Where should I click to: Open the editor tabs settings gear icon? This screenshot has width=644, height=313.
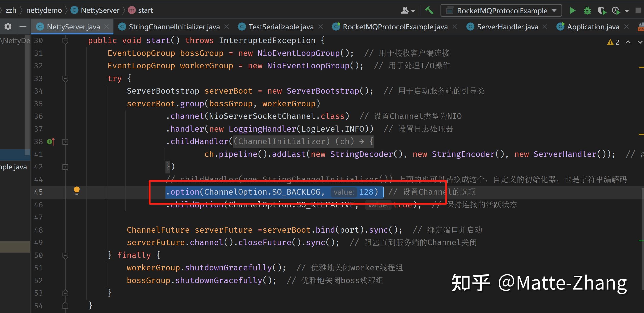8,26
